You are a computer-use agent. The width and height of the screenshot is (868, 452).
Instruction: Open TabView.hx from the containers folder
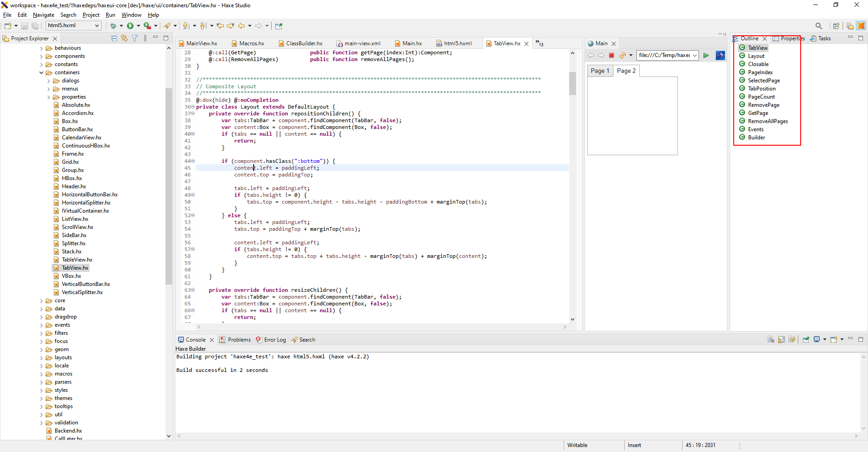coord(75,267)
